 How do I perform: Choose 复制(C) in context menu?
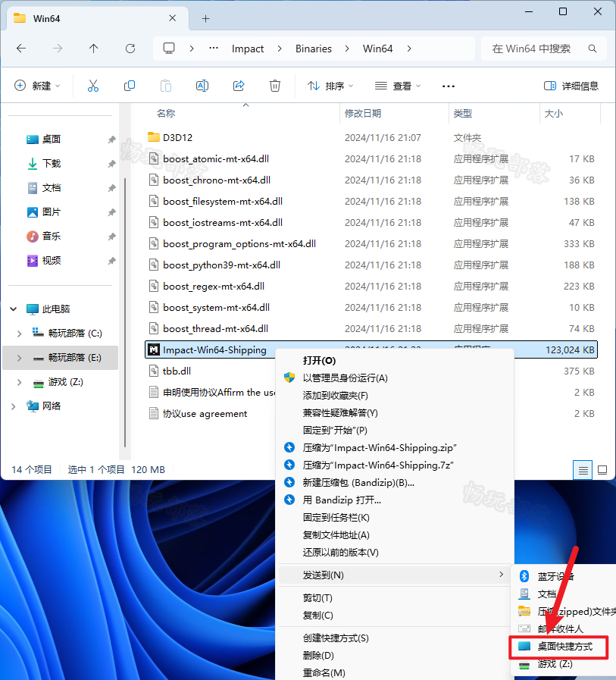(395, 616)
